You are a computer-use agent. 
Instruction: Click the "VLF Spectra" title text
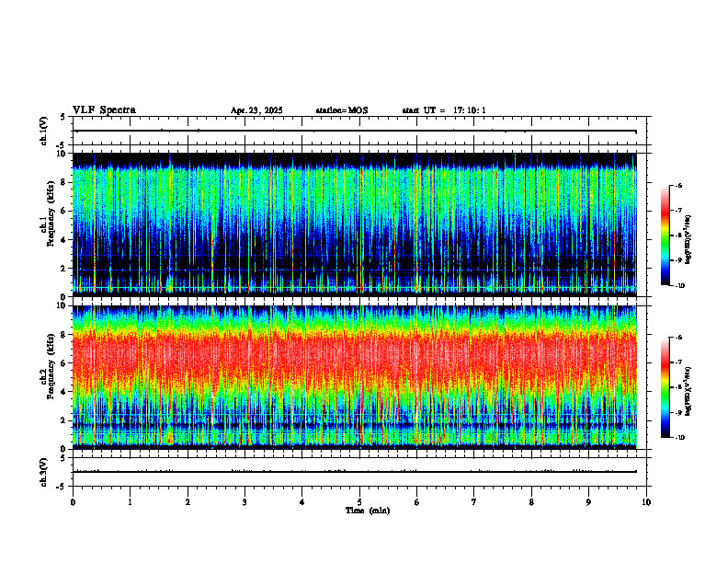104,110
